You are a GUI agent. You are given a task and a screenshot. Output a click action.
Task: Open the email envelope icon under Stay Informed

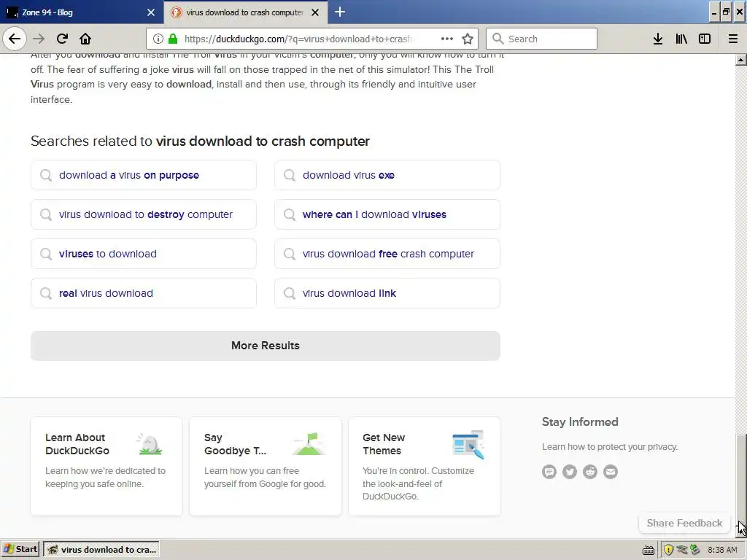click(611, 472)
